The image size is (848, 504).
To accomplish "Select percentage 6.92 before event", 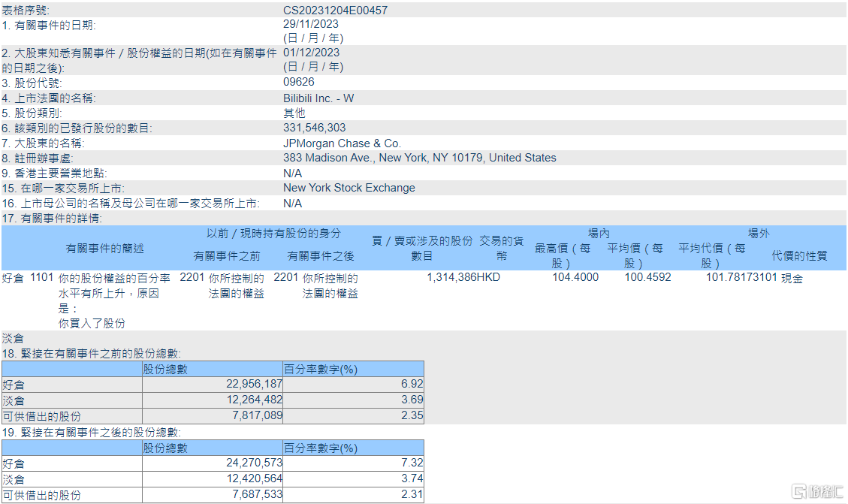I will [412, 384].
